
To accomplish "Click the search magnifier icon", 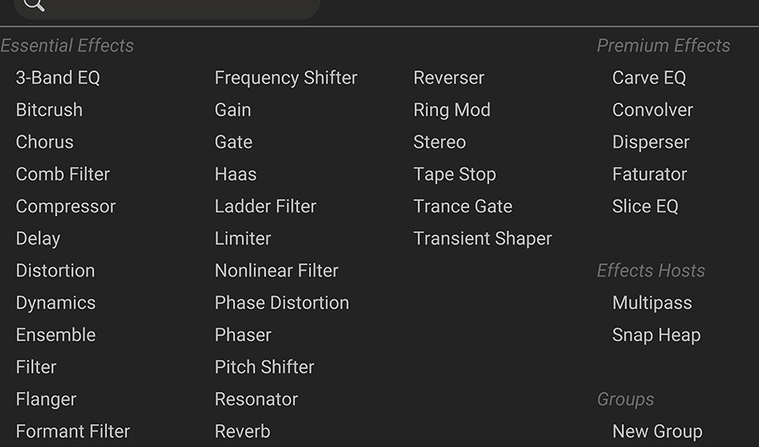I will 34,5.
